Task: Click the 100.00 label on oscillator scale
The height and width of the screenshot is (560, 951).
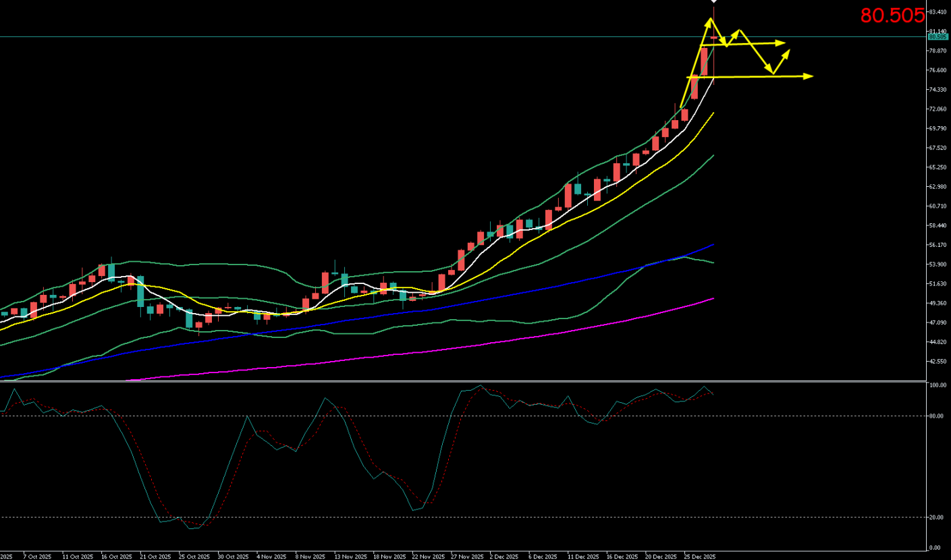Action: coord(936,386)
